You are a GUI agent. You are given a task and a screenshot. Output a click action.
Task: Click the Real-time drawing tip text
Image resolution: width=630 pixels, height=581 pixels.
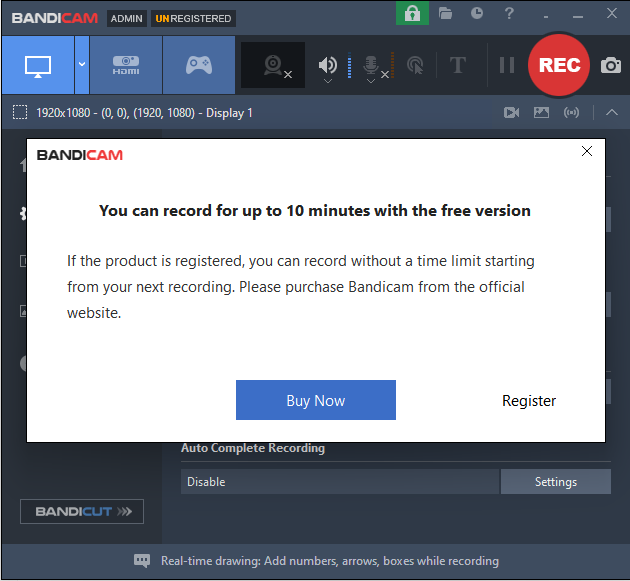[x=330, y=561]
